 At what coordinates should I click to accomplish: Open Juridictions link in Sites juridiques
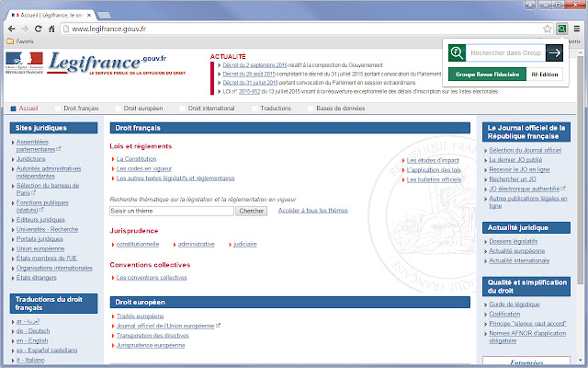click(30, 159)
